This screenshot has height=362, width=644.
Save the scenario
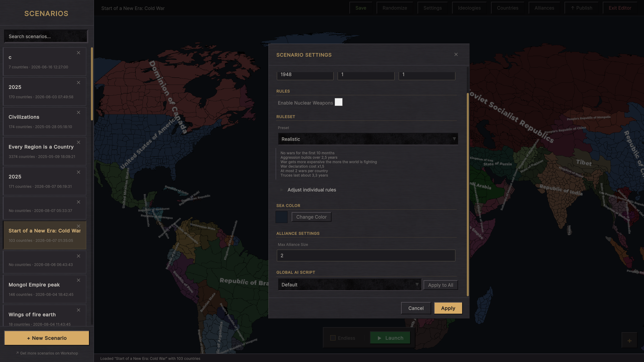pos(361,8)
